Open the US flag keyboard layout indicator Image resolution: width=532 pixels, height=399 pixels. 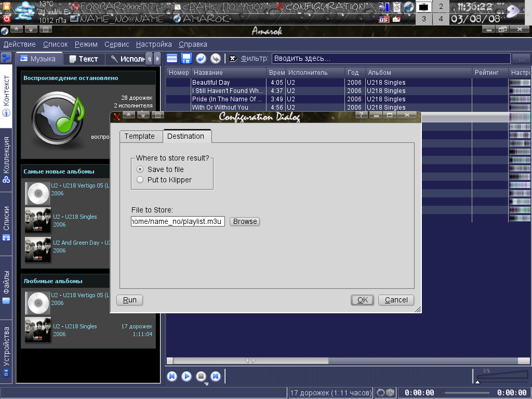tap(384, 19)
